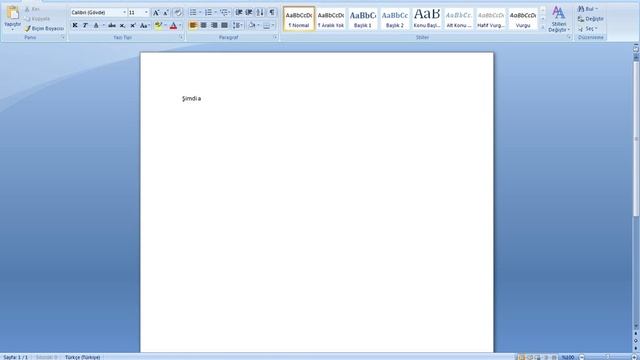This screenshot has height=360, width=640.
Task: Click the Sayfa 1 / 1 status entry
Action: click(x=16, y=357)
